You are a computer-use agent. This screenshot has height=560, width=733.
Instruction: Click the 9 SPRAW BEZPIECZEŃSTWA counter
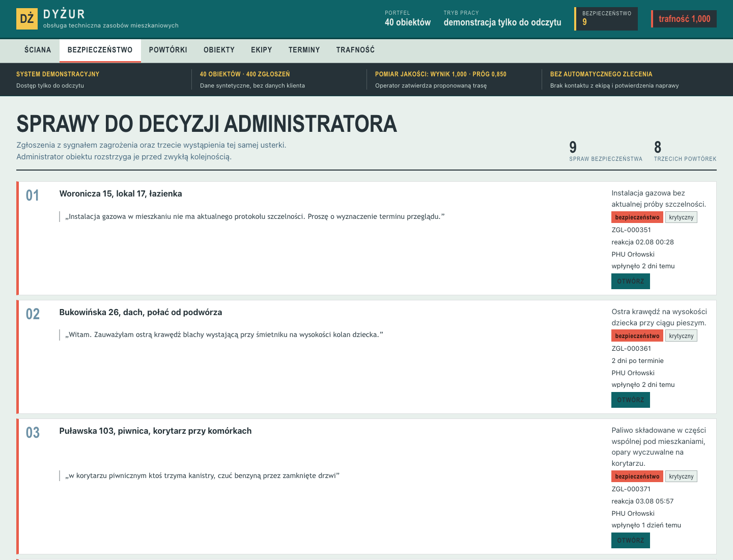pyautogui.click(x=606, y=151)
